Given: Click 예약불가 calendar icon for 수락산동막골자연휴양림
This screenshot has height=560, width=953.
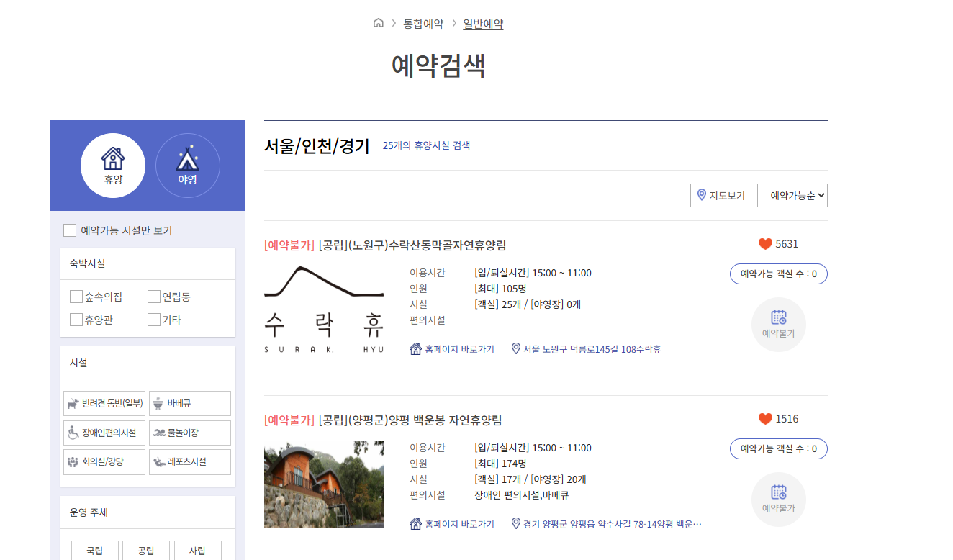Looking at the screenshot, I should (x=779, y=325).
